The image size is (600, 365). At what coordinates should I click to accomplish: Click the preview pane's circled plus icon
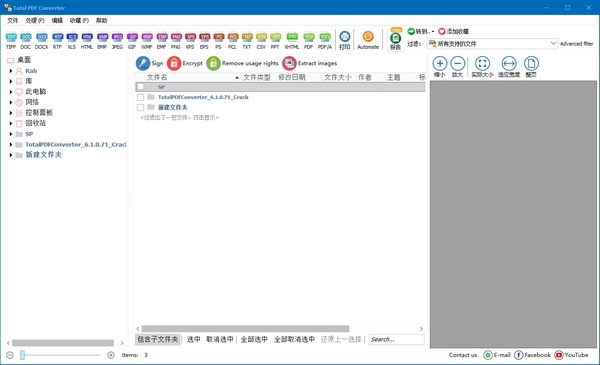click(x=440, y=63)
